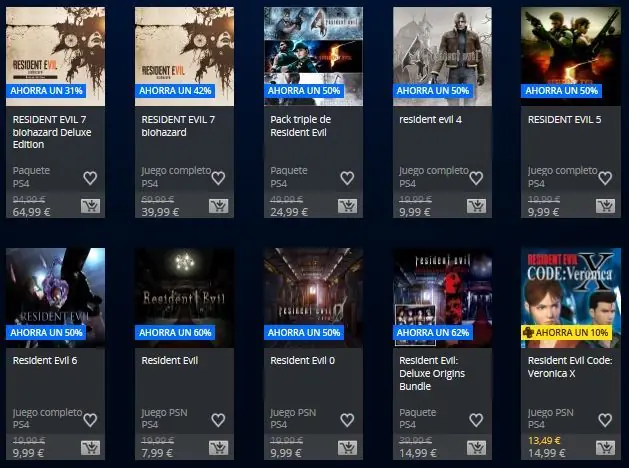Add Code: Veronica X to cart
The width and height of the screenshot is (629, 468).
605,448
